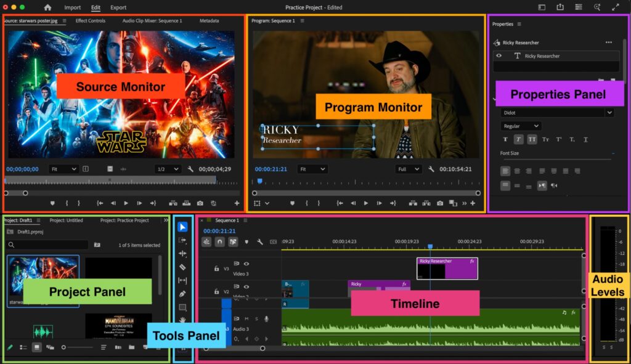This screenshot has height=364, width=631.
Task: Click Lift button in Program Monitor
Action: coord(413,203)
